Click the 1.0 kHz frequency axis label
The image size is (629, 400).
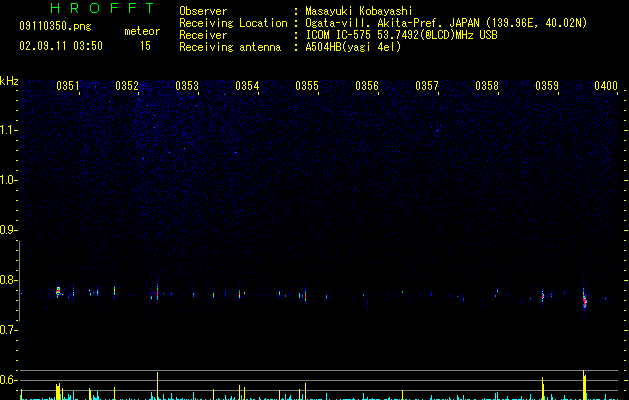tap(8, 180)
